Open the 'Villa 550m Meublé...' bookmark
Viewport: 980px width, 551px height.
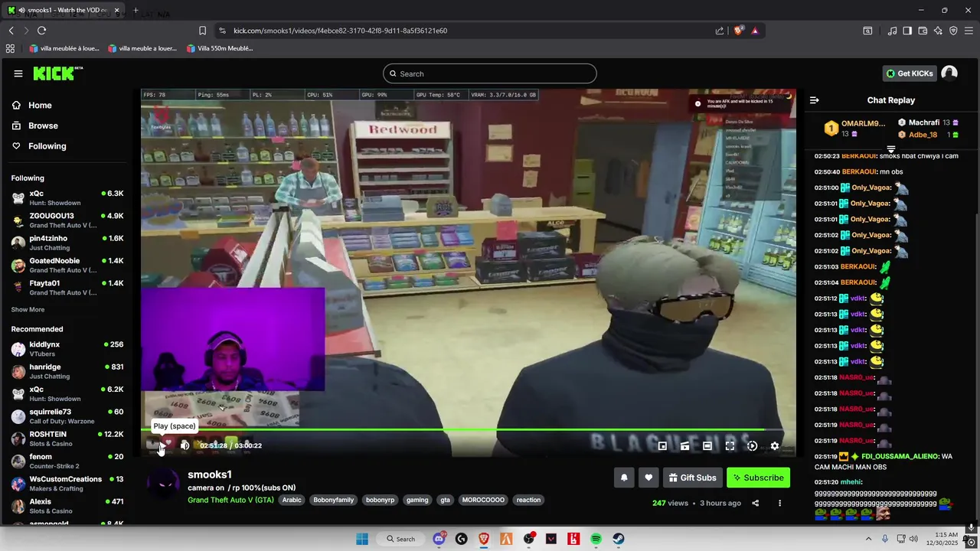pos(220,48)
